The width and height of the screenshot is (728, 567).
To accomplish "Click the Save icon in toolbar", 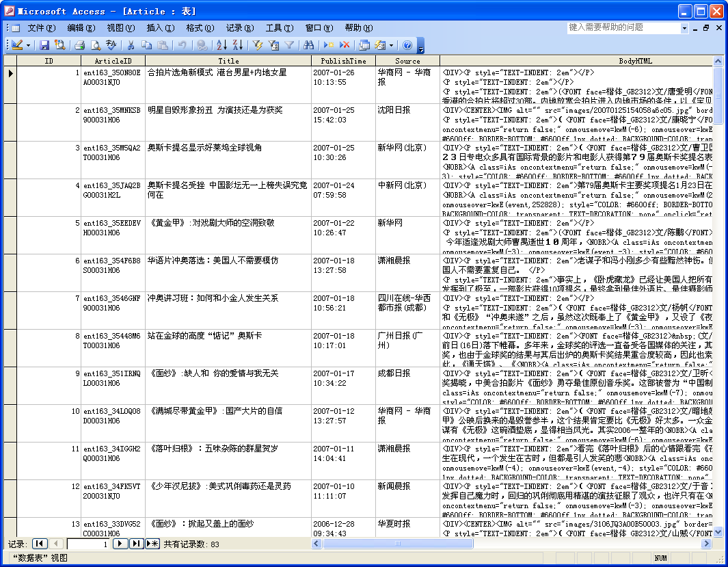I will (x=44, y=45).
